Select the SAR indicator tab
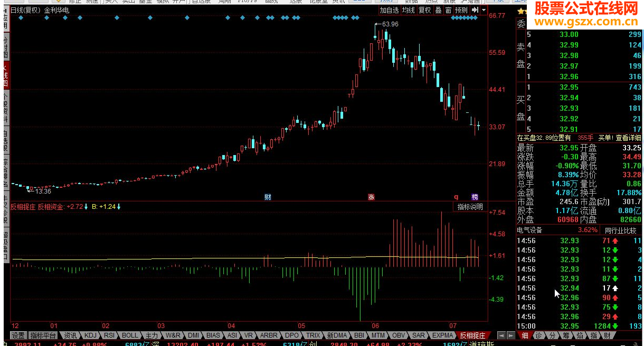Image resolution: width=644 pixels, height=346 pixels. tap(418, 335)
